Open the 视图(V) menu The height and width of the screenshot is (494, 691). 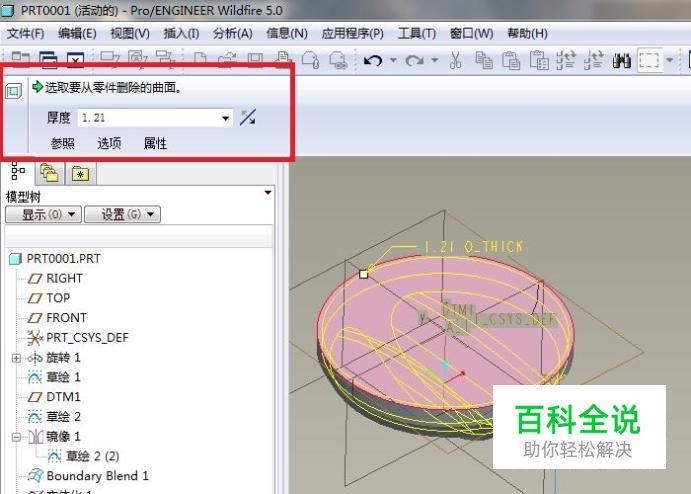[x=130, y=33]
